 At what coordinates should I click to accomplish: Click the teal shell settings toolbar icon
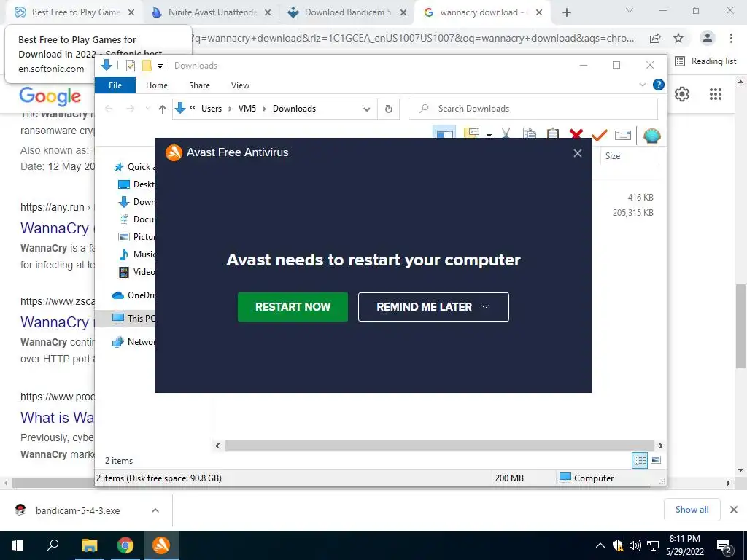point(651,135)
